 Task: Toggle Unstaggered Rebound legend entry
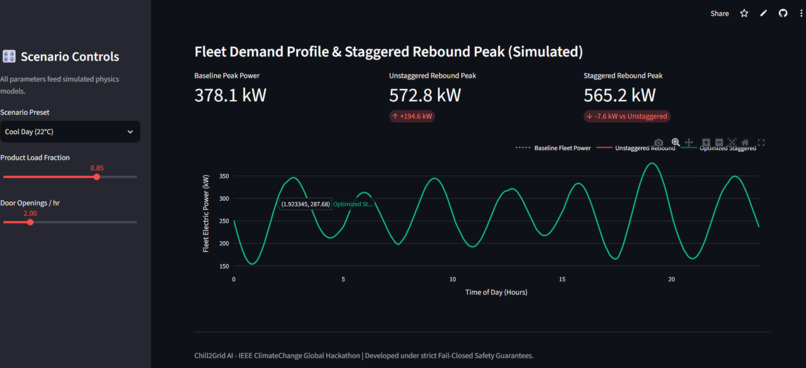point(637,148)
